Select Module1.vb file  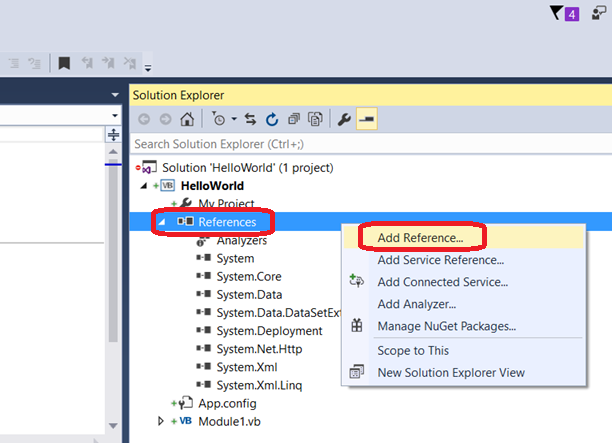230,422
